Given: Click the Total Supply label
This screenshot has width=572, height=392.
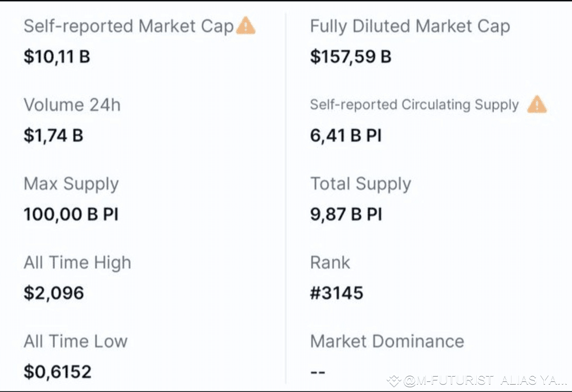Looking at the screenshot, I should 360,184.
